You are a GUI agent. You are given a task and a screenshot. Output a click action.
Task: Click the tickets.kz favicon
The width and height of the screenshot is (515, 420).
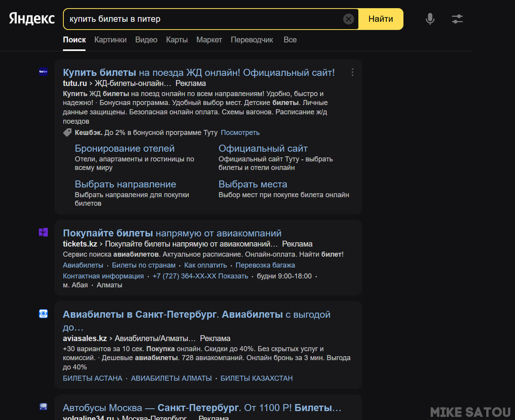pos(43,232)
